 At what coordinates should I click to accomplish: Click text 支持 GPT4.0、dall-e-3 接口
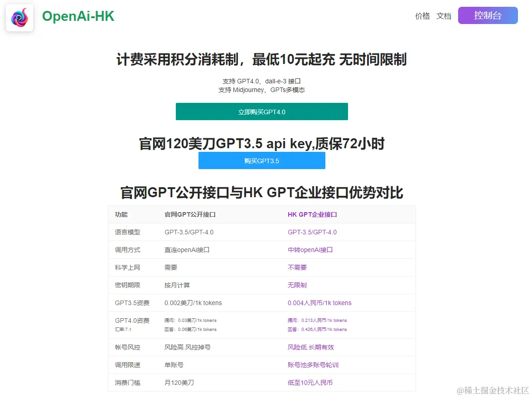(x=261, y=81)
